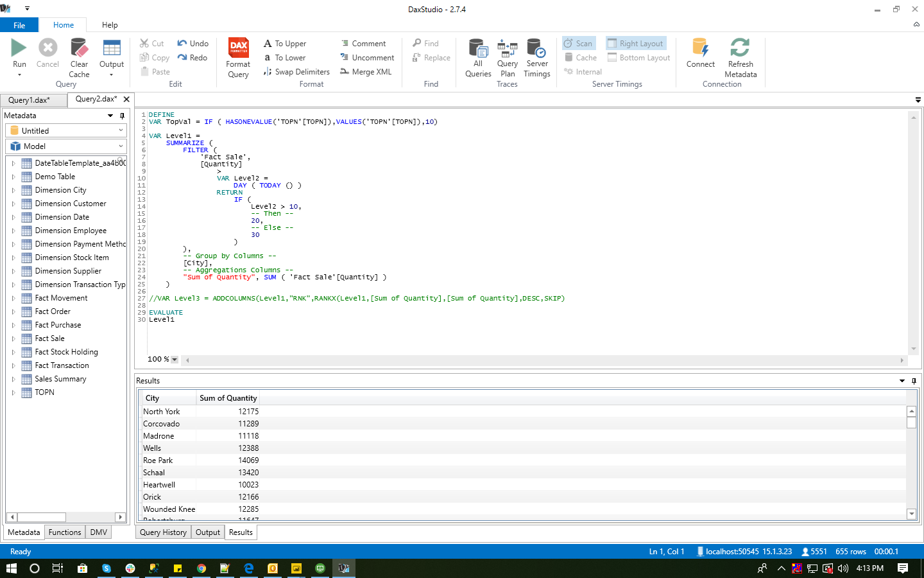Image resolution: width=924 pixels, height=578 pixels.
Task: Open the Replace dialog
Action: (x=431, y=58)
